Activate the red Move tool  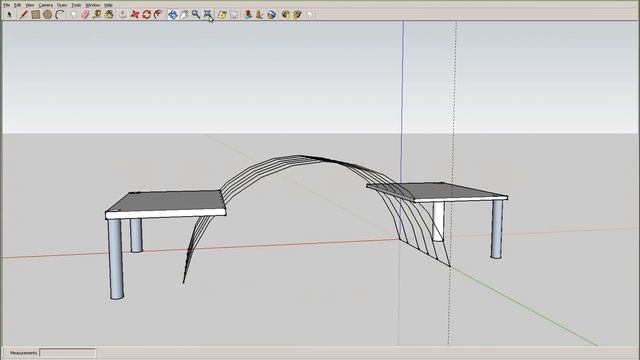click(x=134, y=15)
